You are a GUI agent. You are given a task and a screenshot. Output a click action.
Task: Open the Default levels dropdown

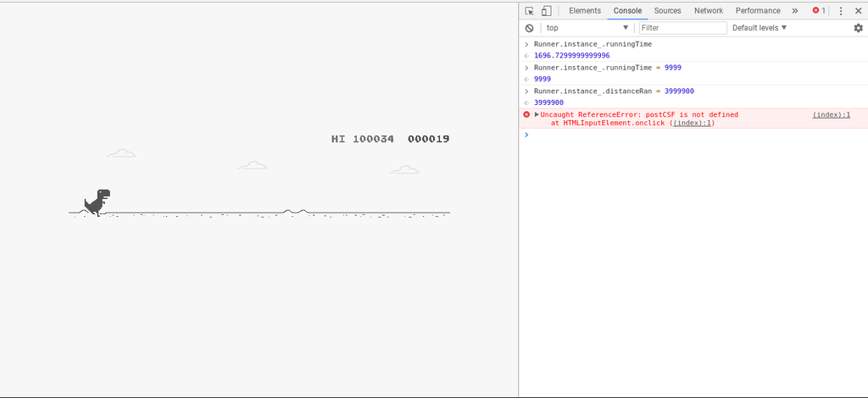[x=759, y=28]
